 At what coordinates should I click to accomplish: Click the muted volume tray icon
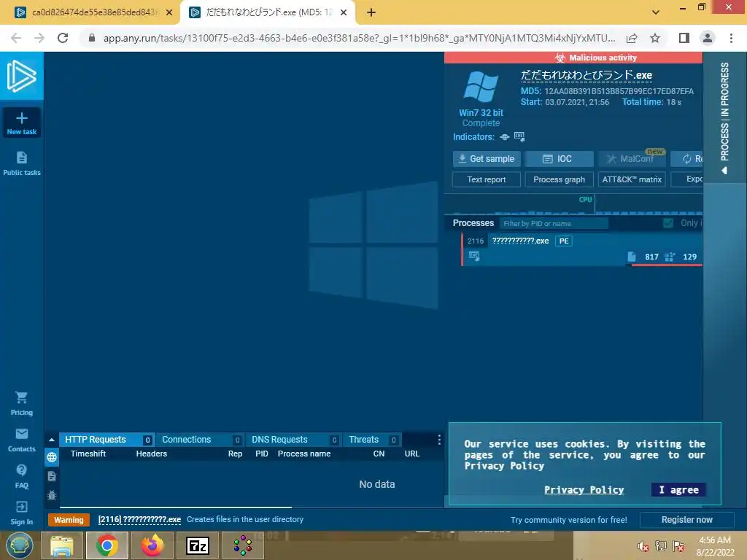642,545
